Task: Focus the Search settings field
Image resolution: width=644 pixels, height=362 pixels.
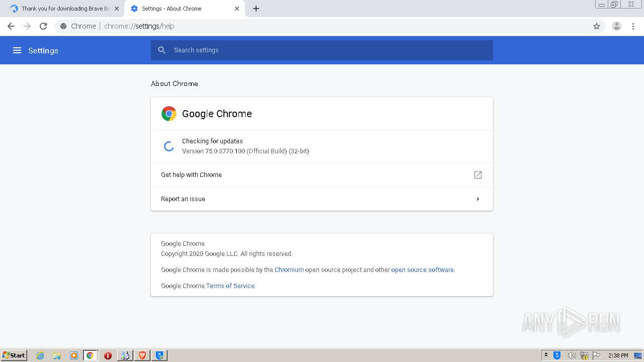Action: [x=322, y=50]
